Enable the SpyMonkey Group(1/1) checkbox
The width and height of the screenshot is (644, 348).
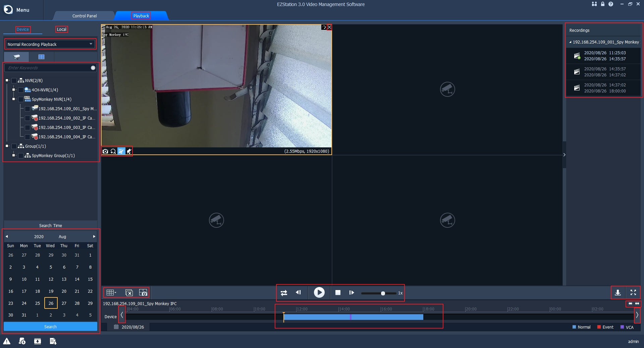point(21,156)
